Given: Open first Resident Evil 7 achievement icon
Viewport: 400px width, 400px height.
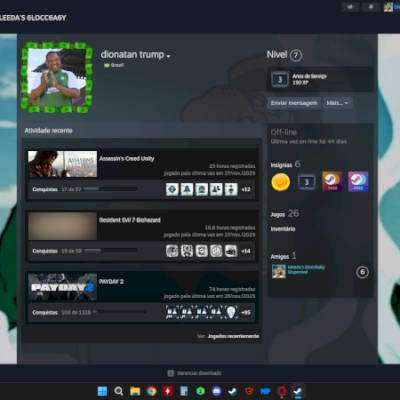Looking at the screenshot, I should (172, 251).
